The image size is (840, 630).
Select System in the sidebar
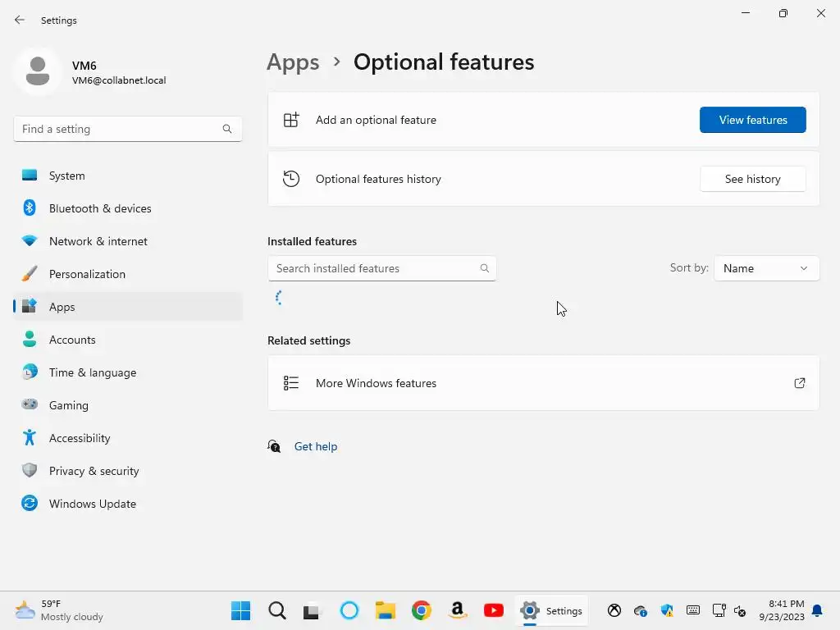click(x=66, y=176)
